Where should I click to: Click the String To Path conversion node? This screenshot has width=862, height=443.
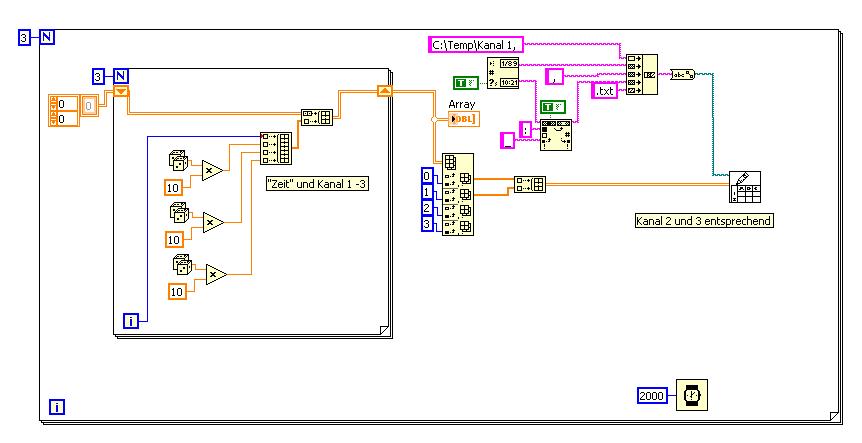pyautogui.click(x=683, y=74)
